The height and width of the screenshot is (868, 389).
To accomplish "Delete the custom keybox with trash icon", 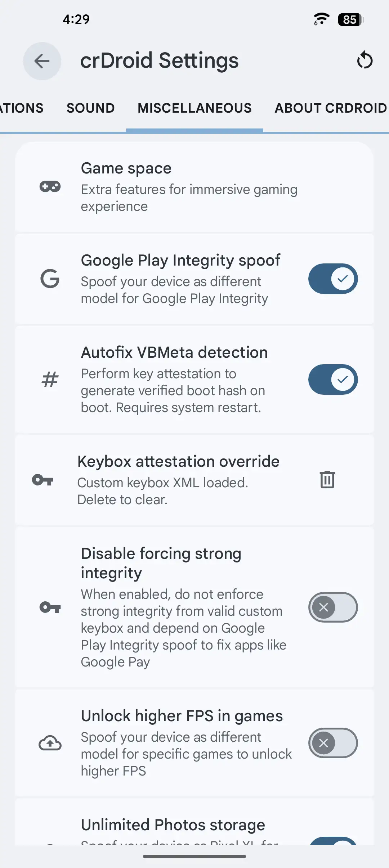I will click(x=327, y=480).
